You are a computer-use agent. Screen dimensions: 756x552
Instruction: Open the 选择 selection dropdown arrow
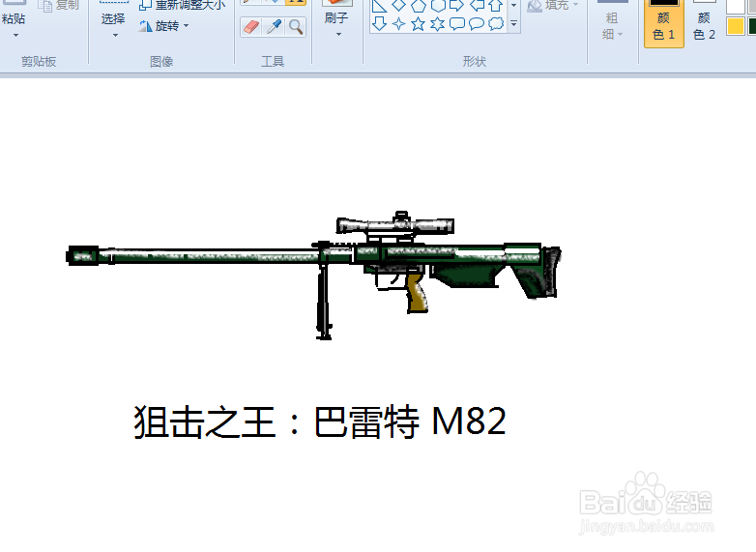pos(115,35)
